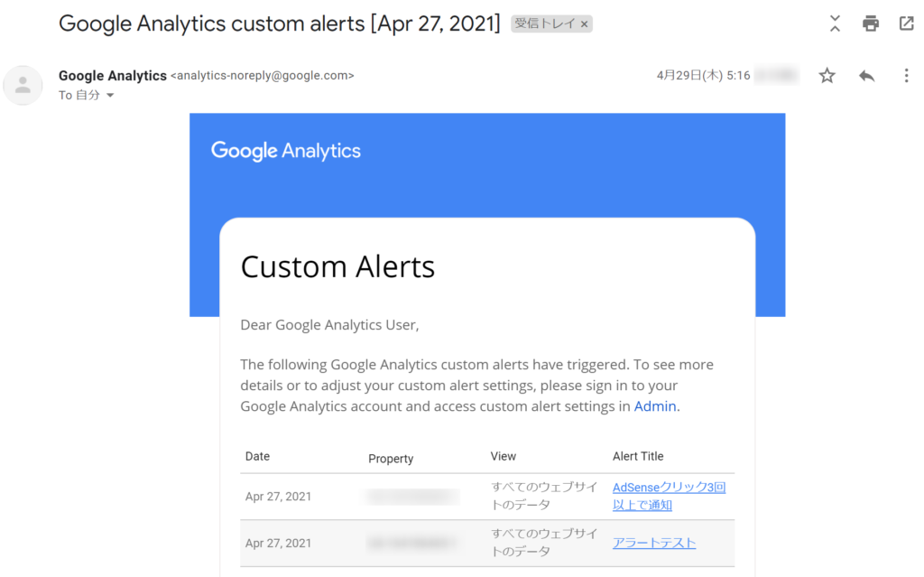924x577 pixels.
Task: Click the Google Analytics header logo
Action: (286, 151)
